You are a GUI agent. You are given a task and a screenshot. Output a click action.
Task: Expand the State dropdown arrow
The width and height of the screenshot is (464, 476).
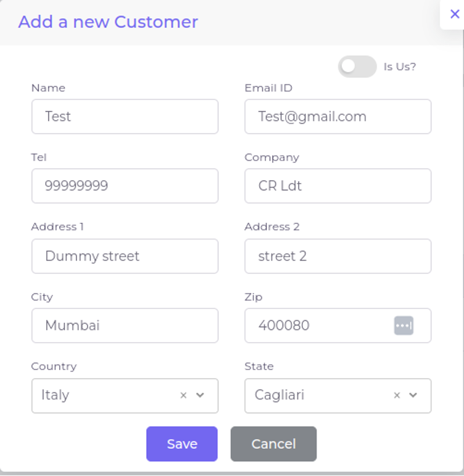pos(413,395)
